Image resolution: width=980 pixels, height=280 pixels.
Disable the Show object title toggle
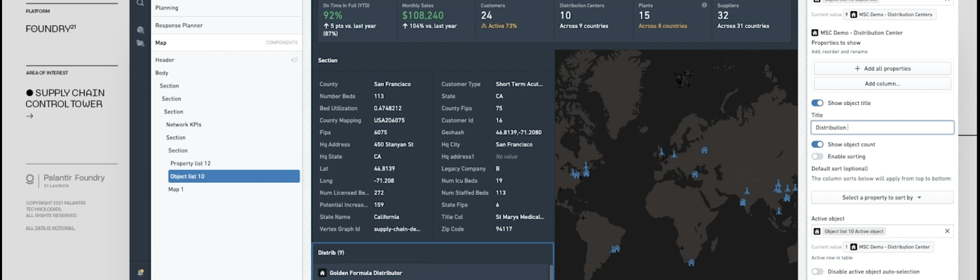[x=817, y=103]
